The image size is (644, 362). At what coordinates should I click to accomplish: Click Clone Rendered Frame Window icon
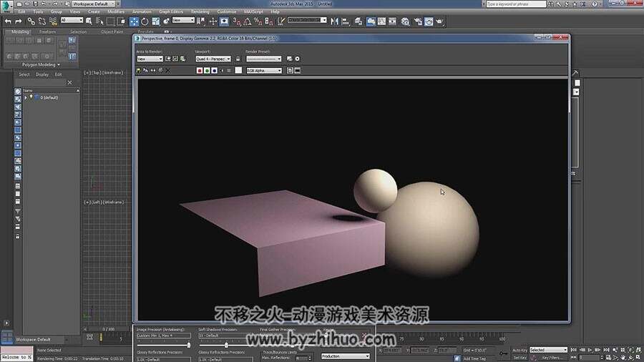click(153, 71)
